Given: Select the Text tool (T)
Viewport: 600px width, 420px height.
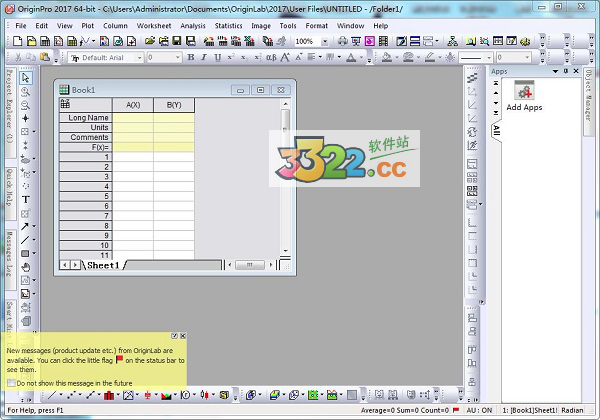Looking at the screenshot, I should point(26,199).
